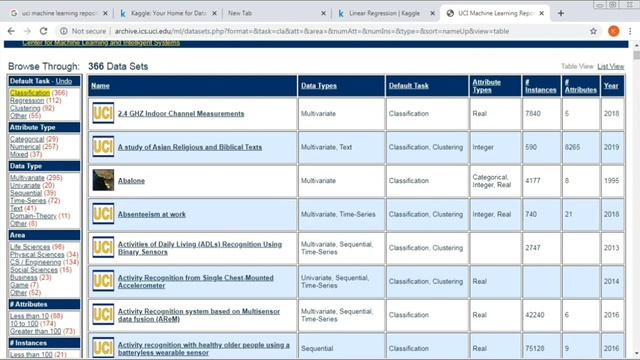Sort table by # Attributes column

pyautogui.click(x=580, y=86)
